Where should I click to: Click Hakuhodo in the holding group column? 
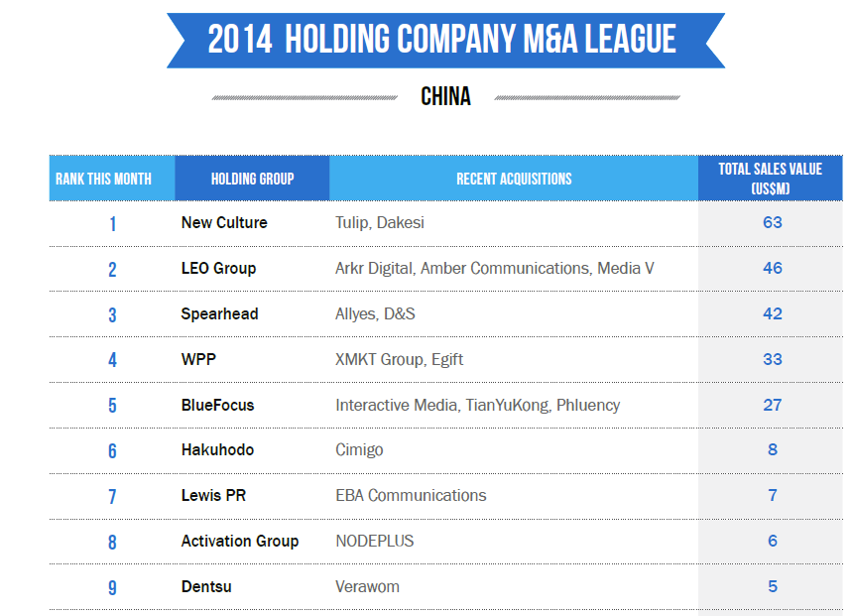tap(217, 450)
